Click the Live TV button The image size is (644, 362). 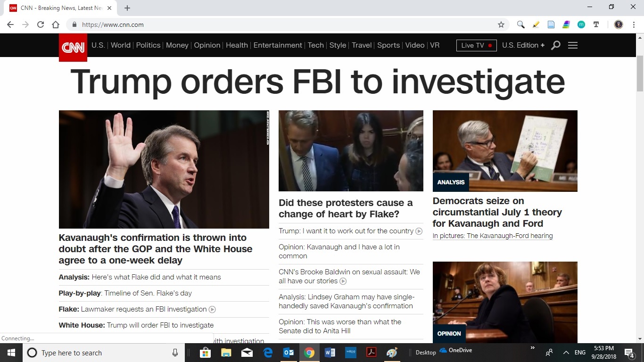476,45
